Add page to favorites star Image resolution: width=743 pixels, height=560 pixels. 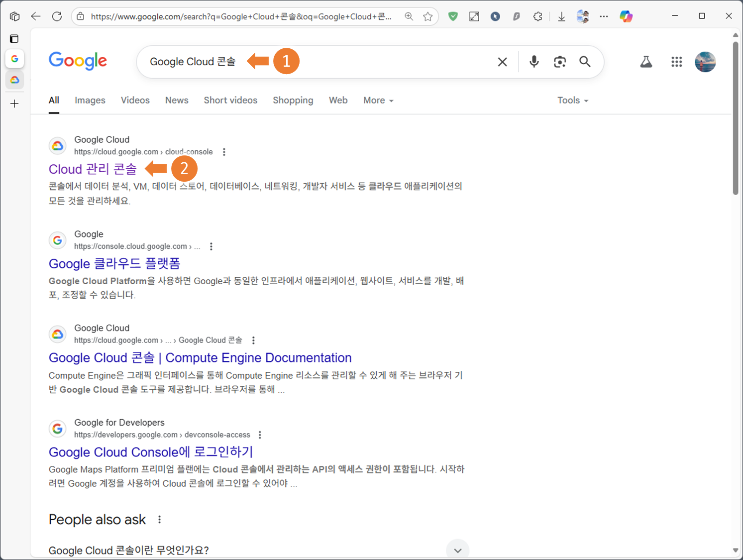(x=427, y=16)
